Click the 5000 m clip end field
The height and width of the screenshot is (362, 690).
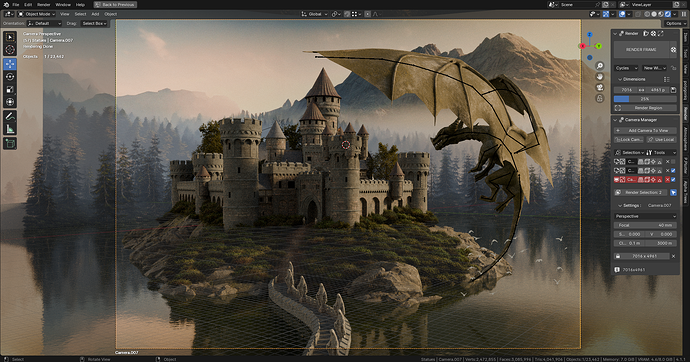point(661,243)
